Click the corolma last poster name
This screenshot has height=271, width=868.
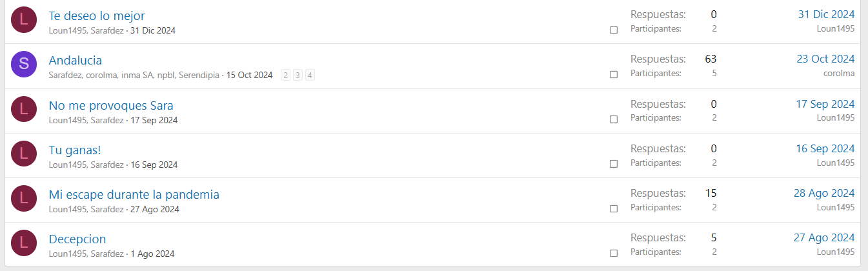(839, 73)
